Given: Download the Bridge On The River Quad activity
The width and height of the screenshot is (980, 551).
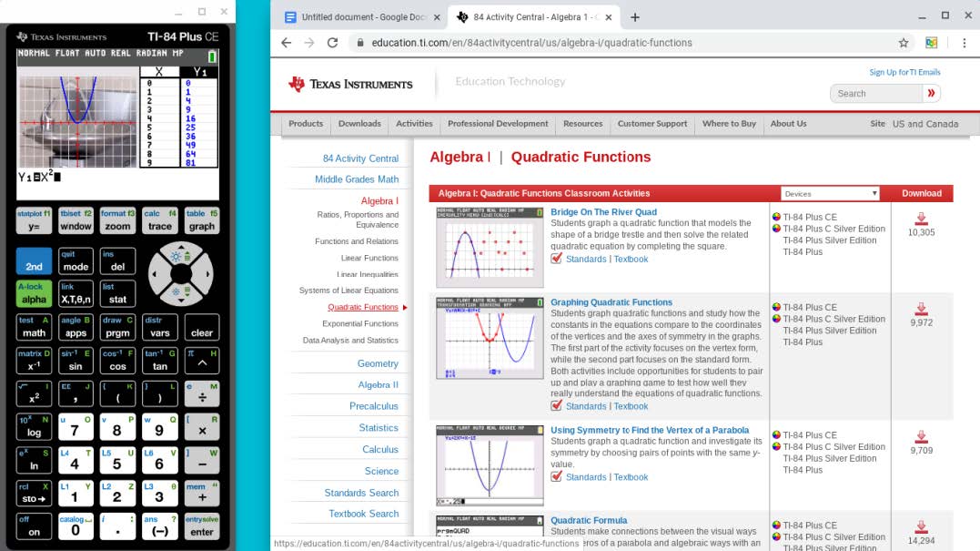Looking at the screenshot, I should (921, 219).
